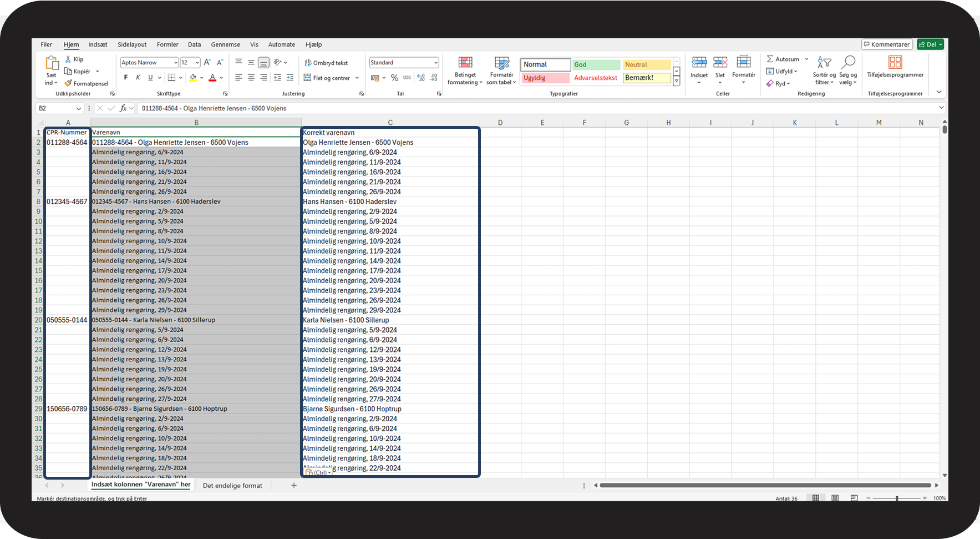
Task: Open Formatér som tabel
Action: tap(501, 70)
